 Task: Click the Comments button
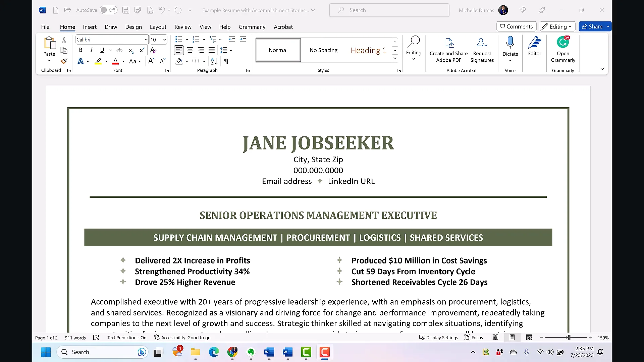coord(516,26)
